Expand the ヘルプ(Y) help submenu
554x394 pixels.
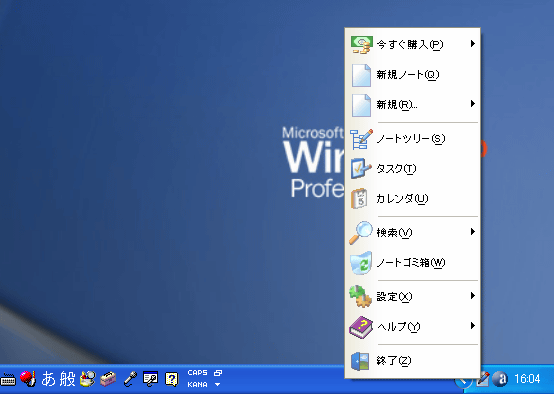click(412, 327)
